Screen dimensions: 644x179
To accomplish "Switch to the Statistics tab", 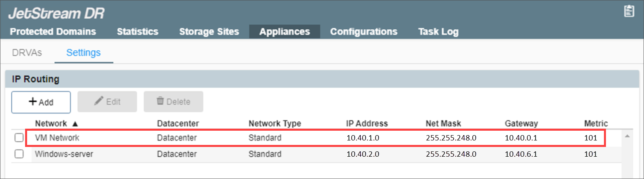I will click(x=138, y=32).
